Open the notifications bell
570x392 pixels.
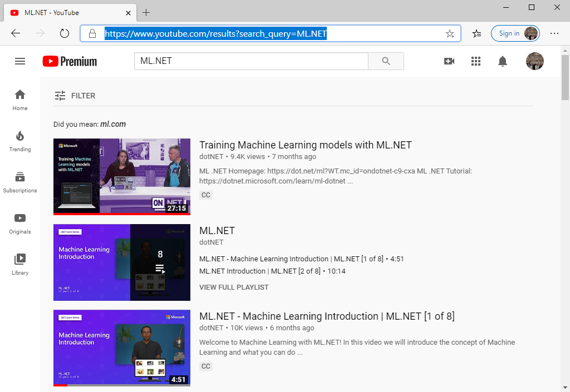(503, 61)
